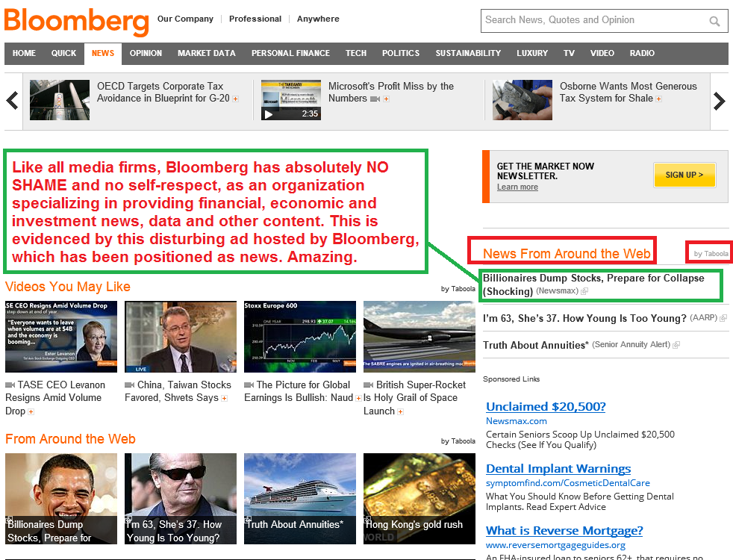Open the PERSONAL FINANCE tab
Viewport: 733px width, 560px height.
[291, 53]
